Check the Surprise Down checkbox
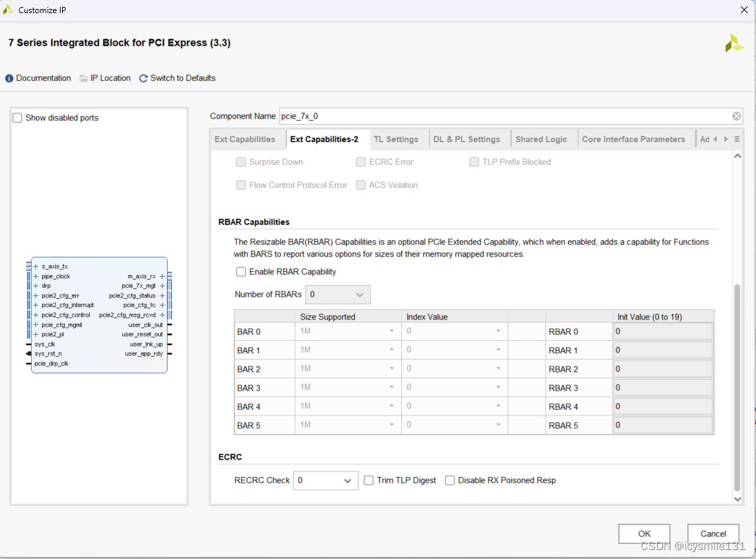The width and height of the screenshot is (756, 559). tap(240, 162)
